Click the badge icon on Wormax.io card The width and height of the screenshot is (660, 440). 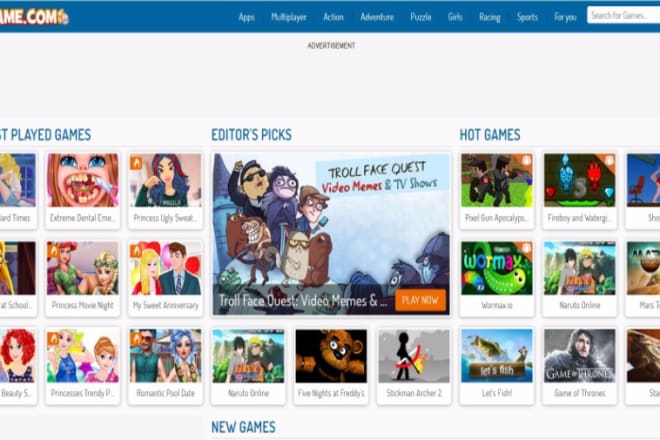click(x=526, y=248)
